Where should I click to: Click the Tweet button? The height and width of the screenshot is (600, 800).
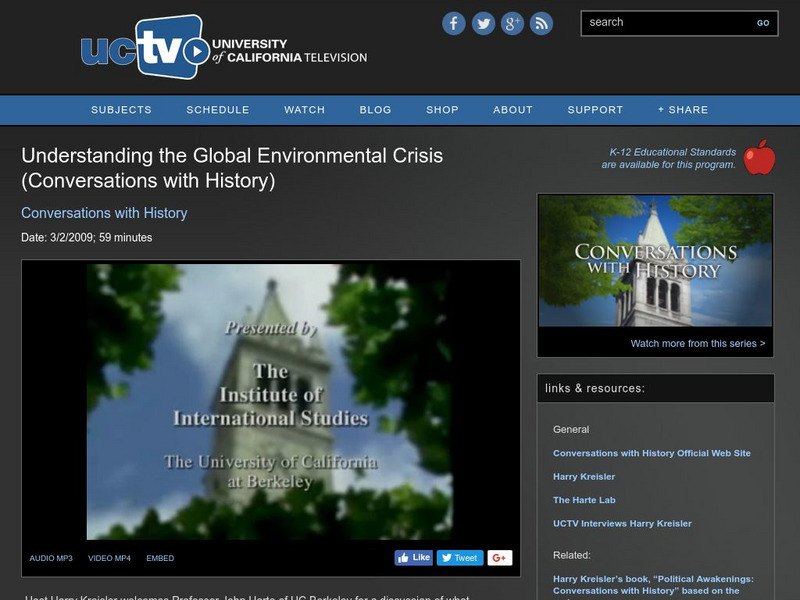460,558
